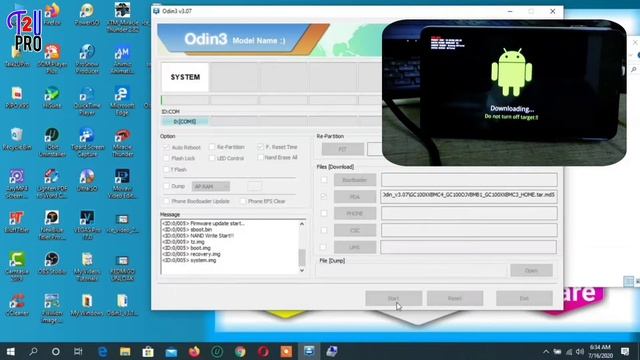Open Task View on the taskbar
This screenshot has height=360, width=640.
pyautogui.click(x=78, y=351)
